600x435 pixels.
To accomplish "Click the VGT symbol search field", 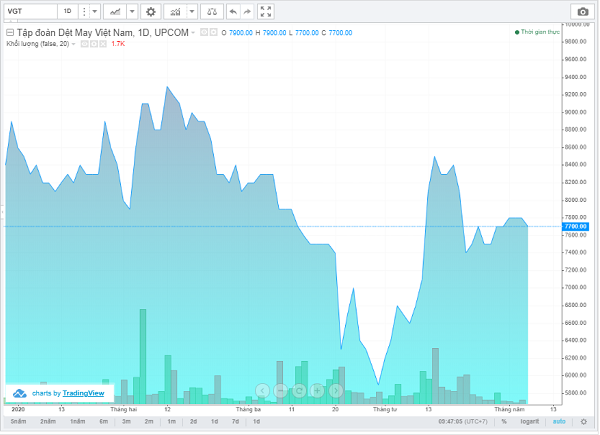I will 28,11.
